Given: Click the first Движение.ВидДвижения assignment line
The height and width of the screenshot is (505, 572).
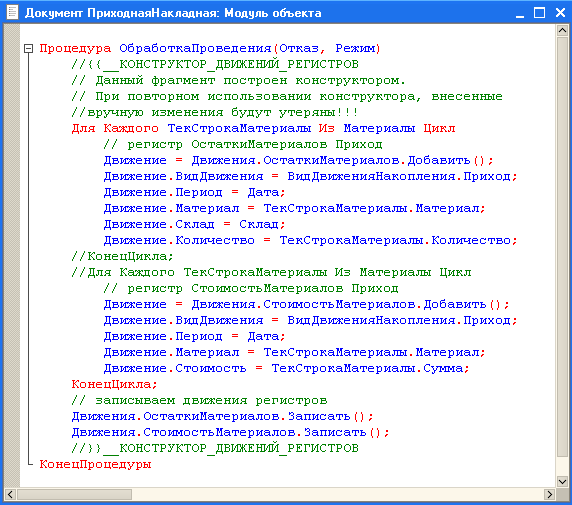Looking at the screenshot, I should [x=310, y=177].
